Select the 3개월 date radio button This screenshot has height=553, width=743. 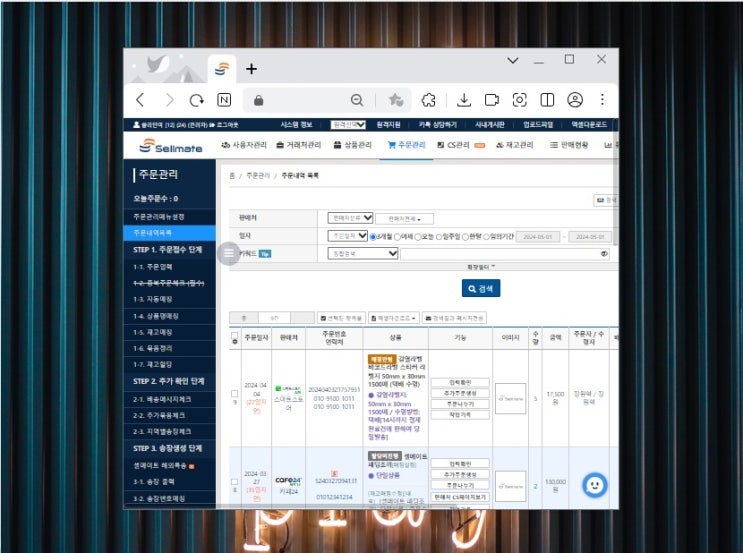373,237
